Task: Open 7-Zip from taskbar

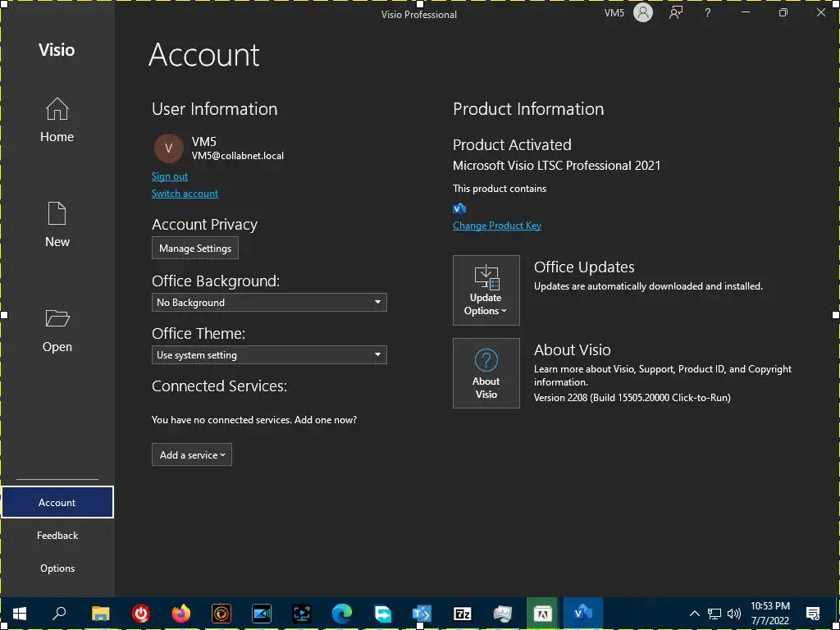Action: (x=463, y=614)
